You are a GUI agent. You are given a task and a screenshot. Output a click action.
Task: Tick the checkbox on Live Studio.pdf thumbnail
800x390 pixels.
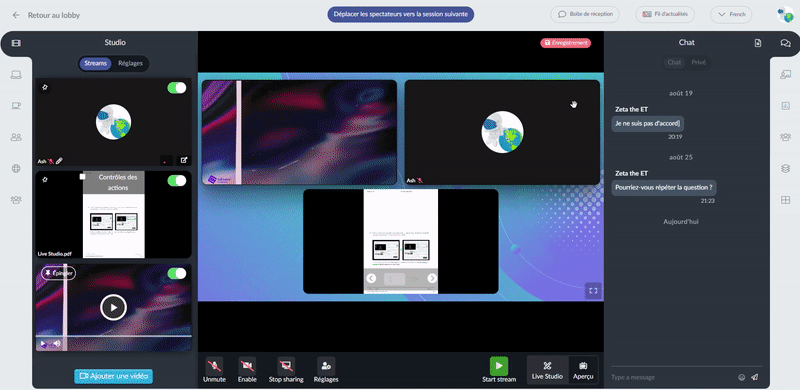(x=82, y=177)
